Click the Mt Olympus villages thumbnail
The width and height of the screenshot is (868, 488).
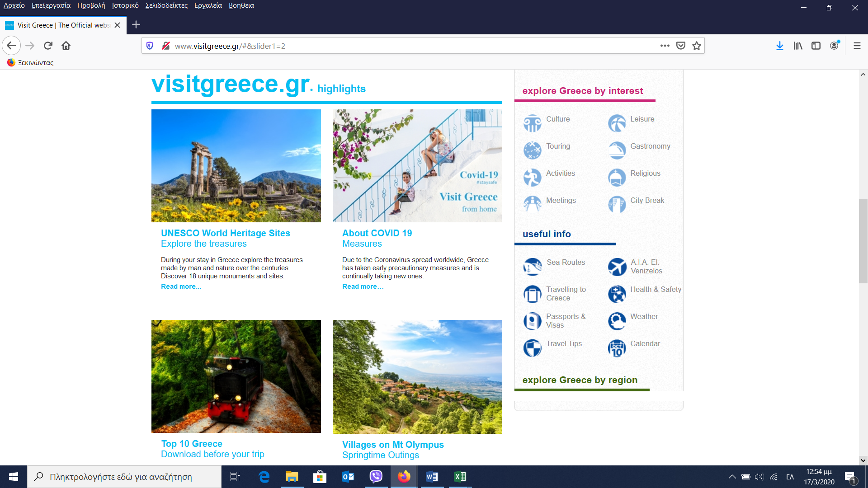point(417,376)
